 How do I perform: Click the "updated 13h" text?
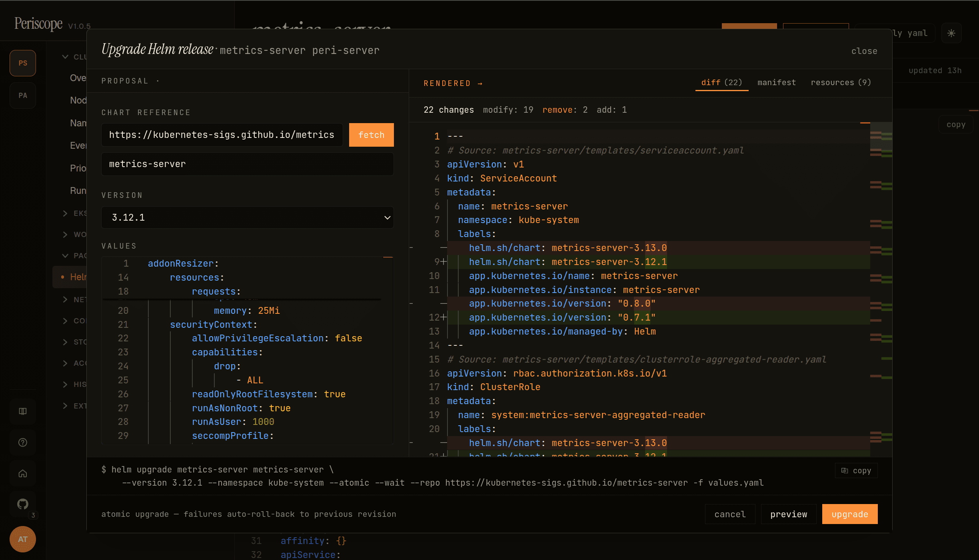935,71
